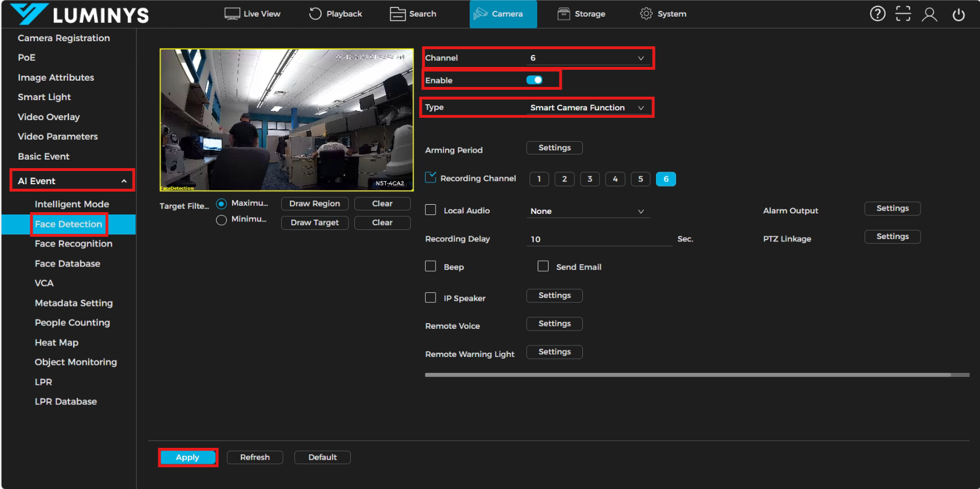Click the power shutdown icon
980x489 pixels.
958,14
